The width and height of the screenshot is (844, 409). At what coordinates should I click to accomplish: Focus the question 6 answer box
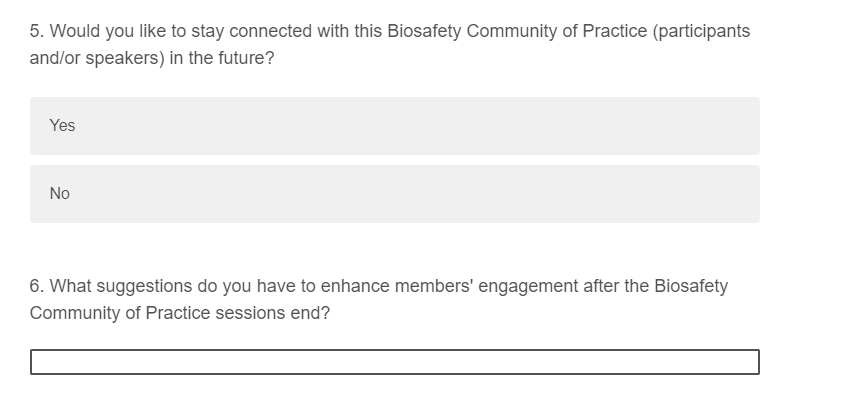(394, 361)
